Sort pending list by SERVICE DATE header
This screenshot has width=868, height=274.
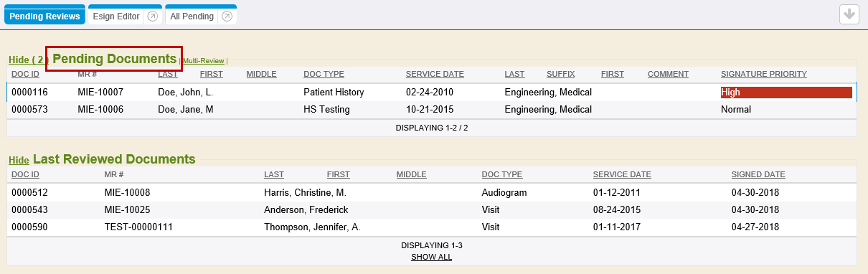click(435, 74)
